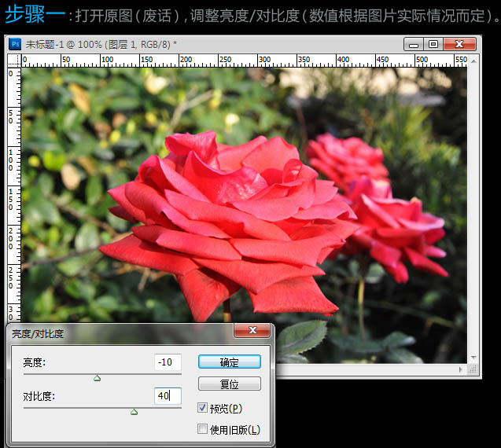This screenshot has width=501, height=448.
Task: Minimize the 未标题-1 document window
Action: click(x=414, y=45)
